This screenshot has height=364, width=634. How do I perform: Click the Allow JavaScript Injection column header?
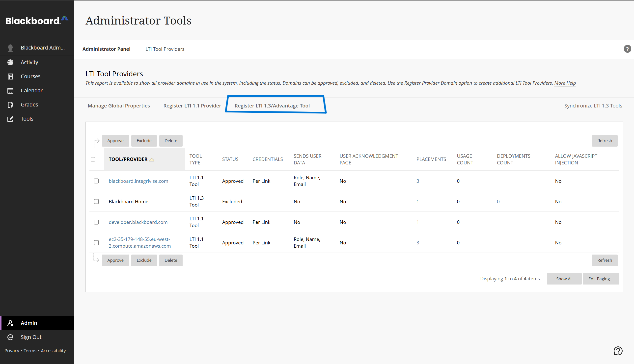[576, 159]
